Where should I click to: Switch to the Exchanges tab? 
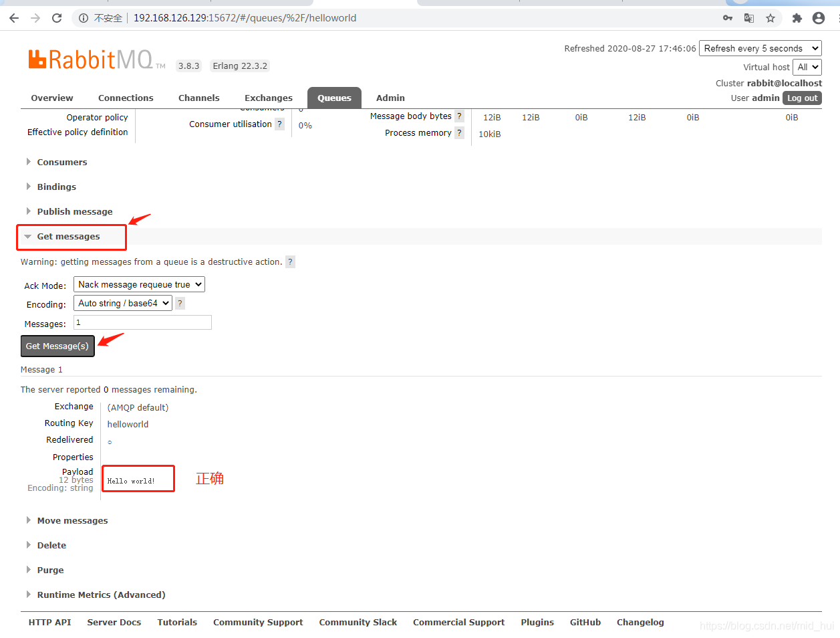point(269,98)
